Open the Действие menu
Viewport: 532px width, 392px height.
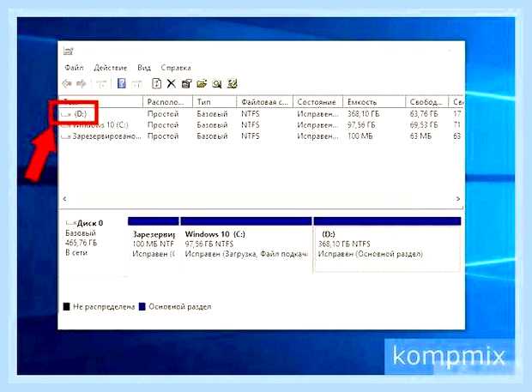(111, 68)
